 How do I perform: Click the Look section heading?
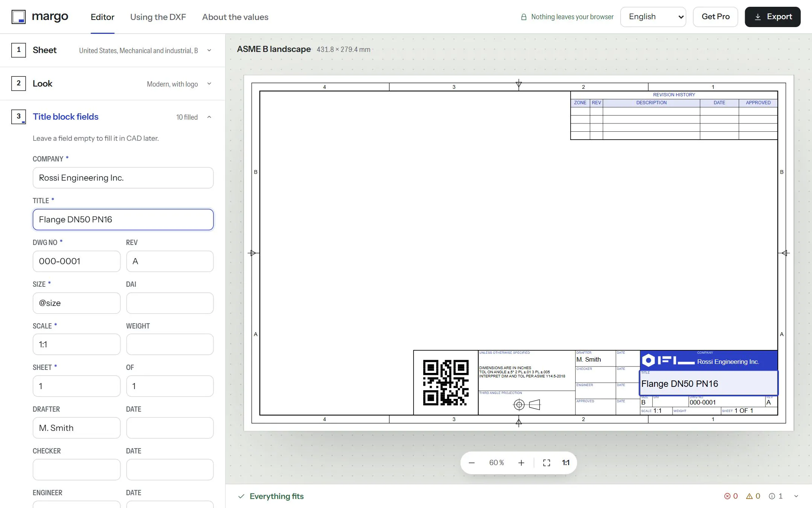(x=42, y=84)
